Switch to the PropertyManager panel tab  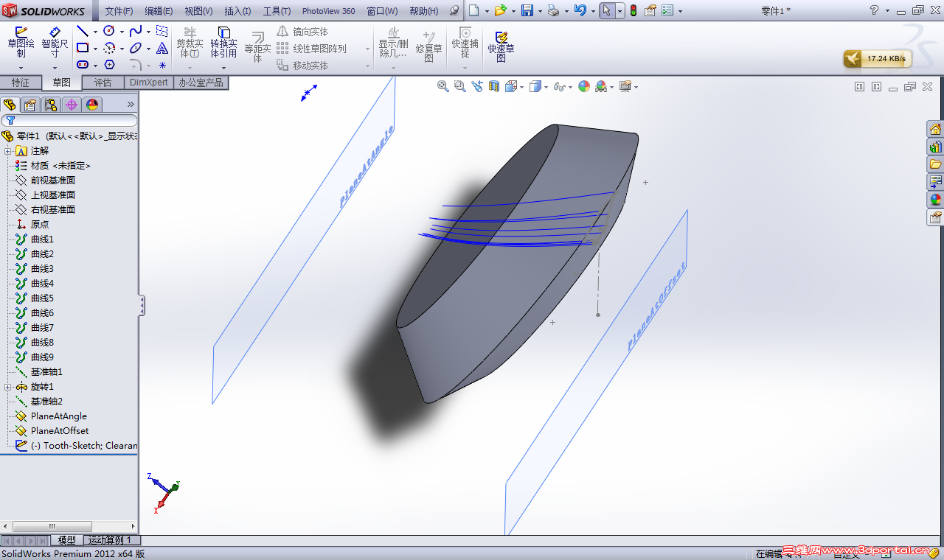click(30, 105)
